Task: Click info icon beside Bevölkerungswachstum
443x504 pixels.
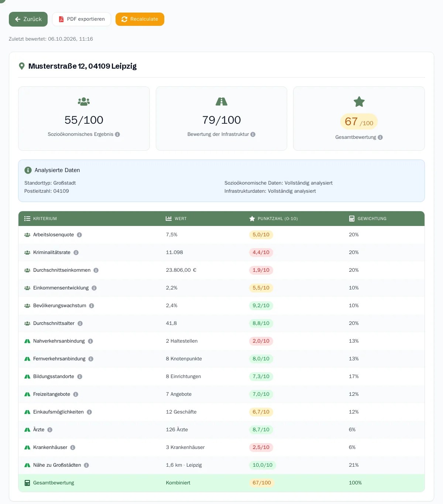Action: 92,306
